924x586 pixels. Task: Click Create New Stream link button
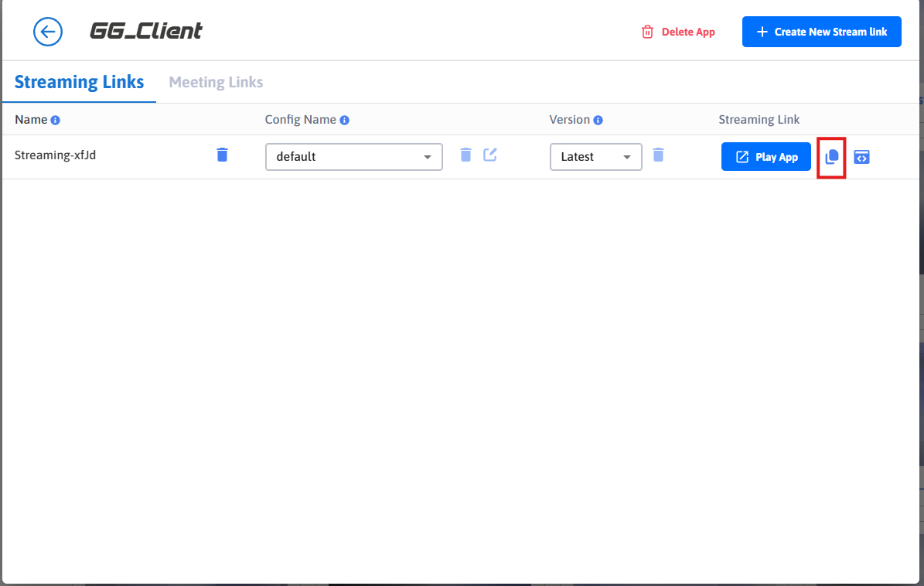tap(821, 32)
